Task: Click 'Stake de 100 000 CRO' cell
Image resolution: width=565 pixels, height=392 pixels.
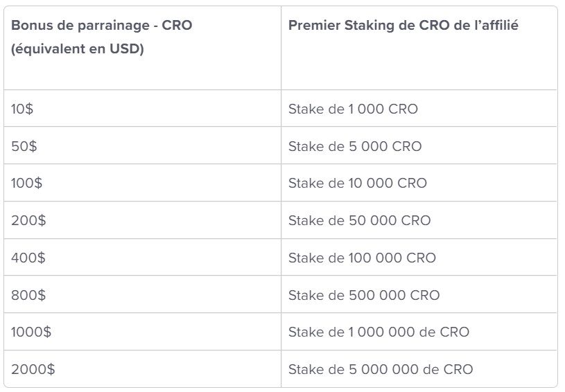Action: 419,258
